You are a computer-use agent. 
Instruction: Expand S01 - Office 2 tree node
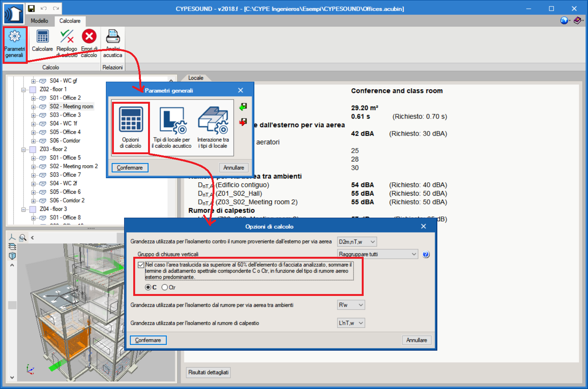[33, 98]
